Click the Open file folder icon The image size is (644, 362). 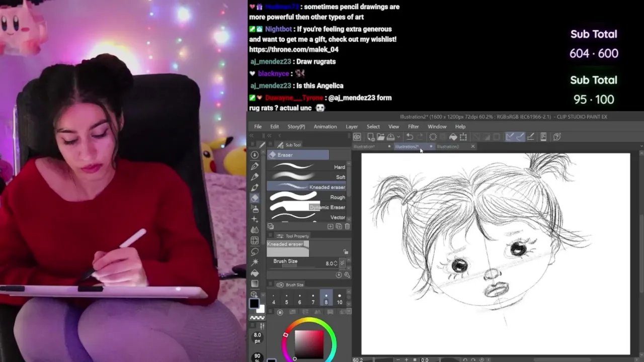click(x=381, y=137)
